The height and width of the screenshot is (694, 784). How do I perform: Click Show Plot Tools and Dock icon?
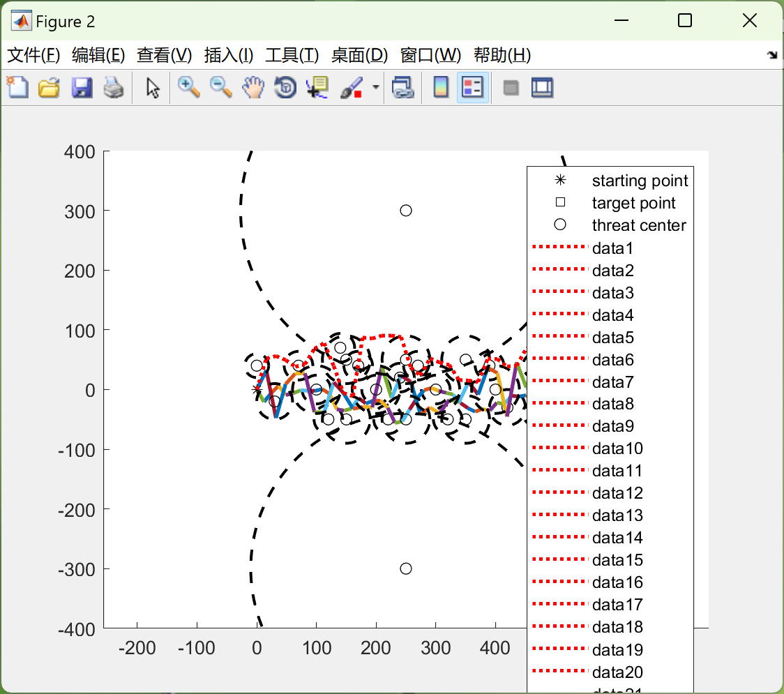tap(542, 87)
